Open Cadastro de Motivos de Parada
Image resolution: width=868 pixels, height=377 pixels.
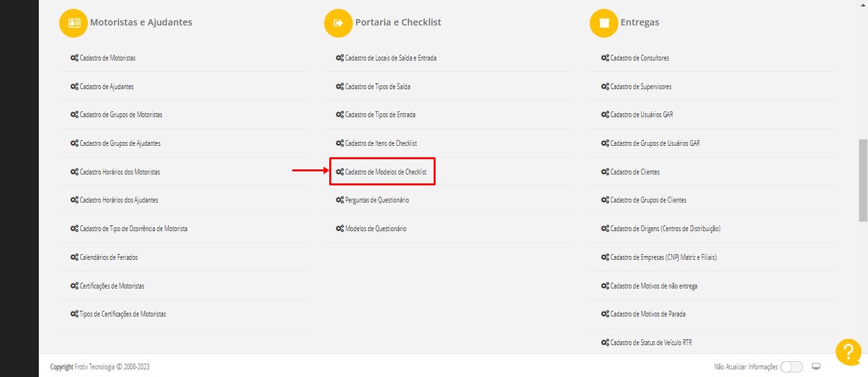(x=648, y=314)
